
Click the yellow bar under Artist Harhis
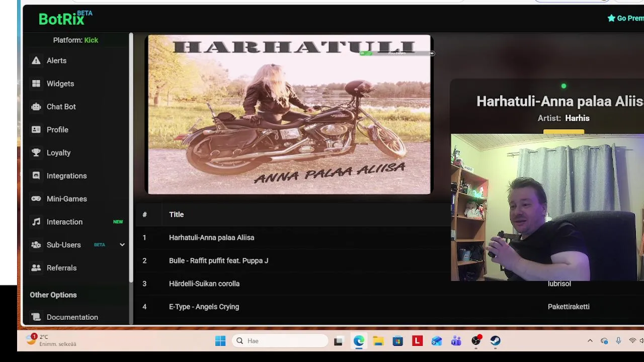point(563,132)
